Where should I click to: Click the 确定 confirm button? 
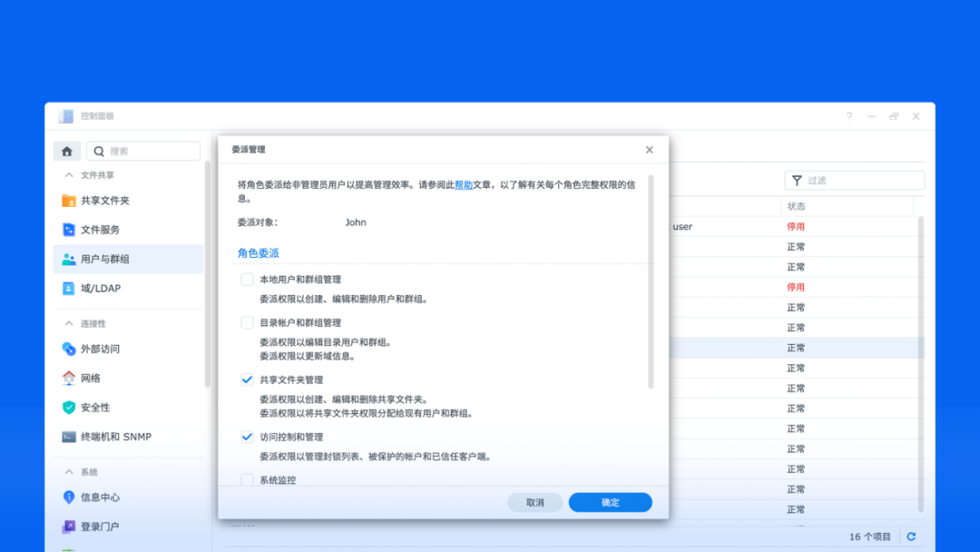pos(610,502)
